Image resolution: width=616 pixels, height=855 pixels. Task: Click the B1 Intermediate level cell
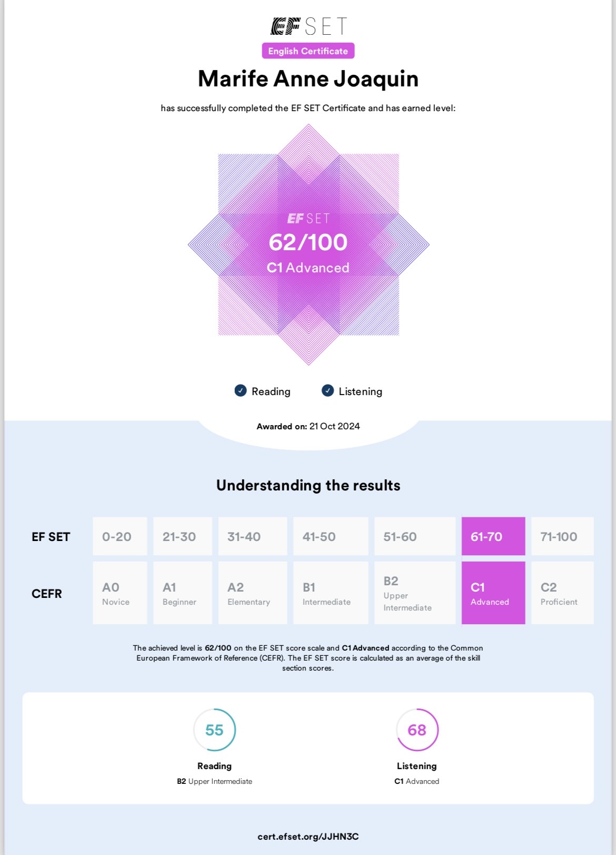330,593
